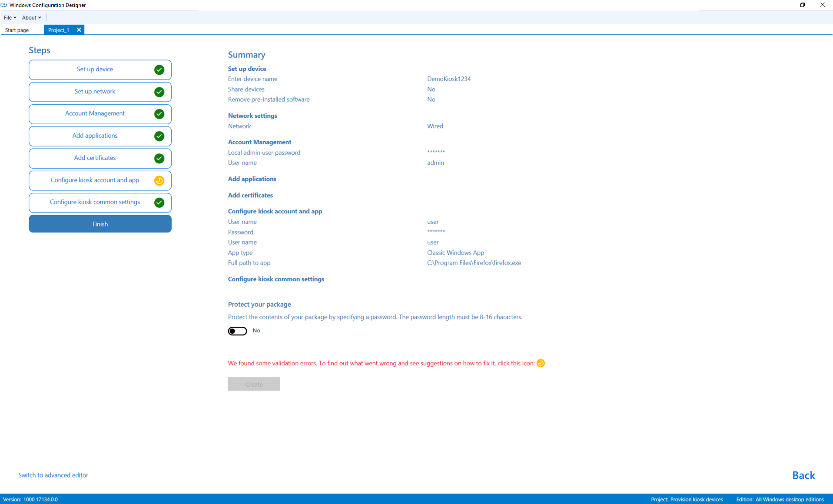Minimize the Windows Configuration Designer window

point(783,5)
